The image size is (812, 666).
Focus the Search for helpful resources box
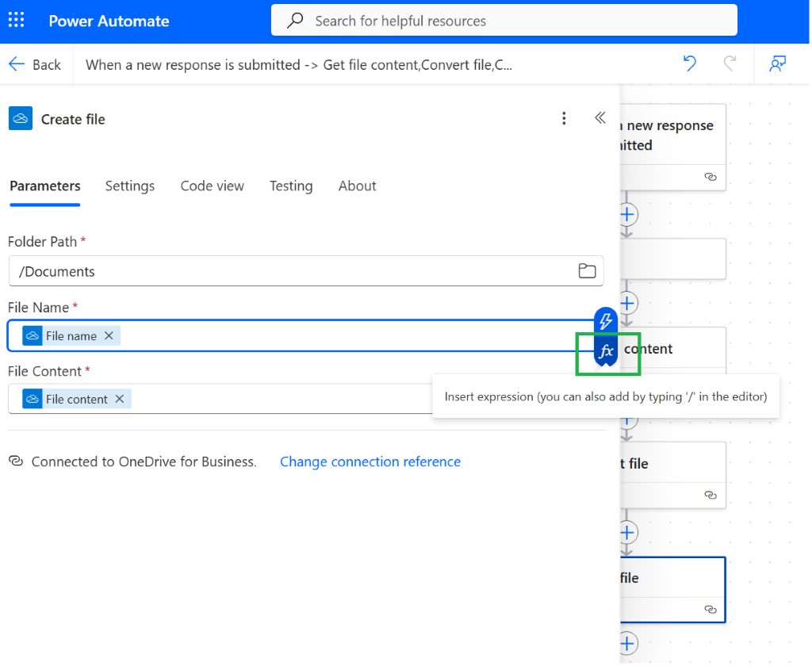pyautogui.click(x=504, y=21)
